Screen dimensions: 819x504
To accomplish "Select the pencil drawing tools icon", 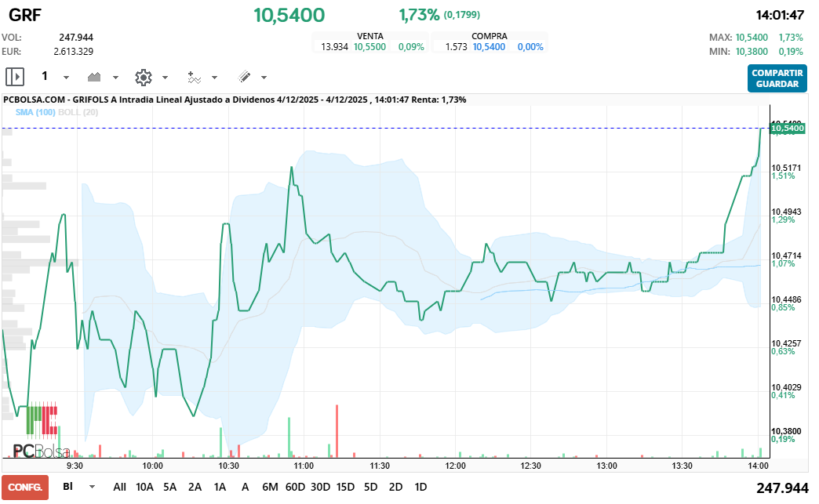I will 244,77.
